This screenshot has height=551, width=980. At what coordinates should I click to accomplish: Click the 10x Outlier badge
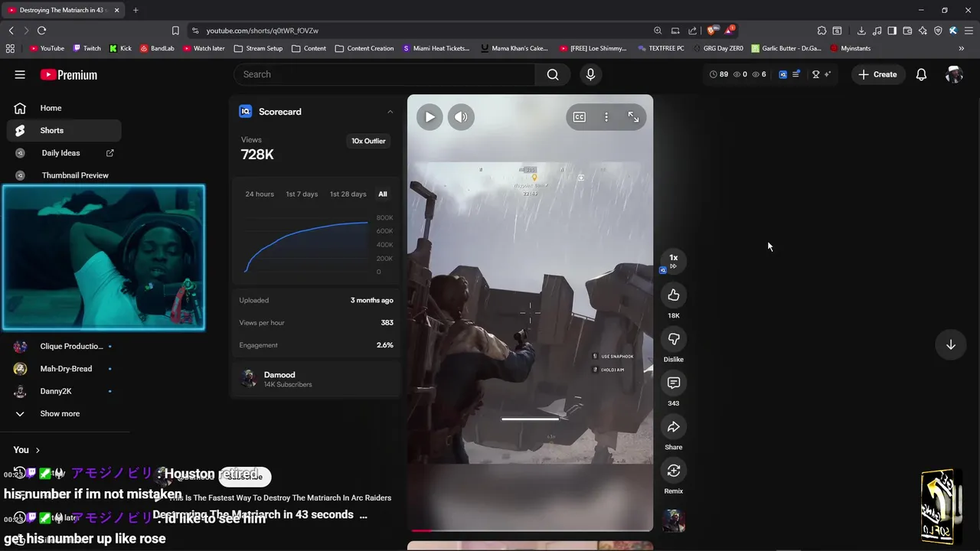click(x=368, y=141)
